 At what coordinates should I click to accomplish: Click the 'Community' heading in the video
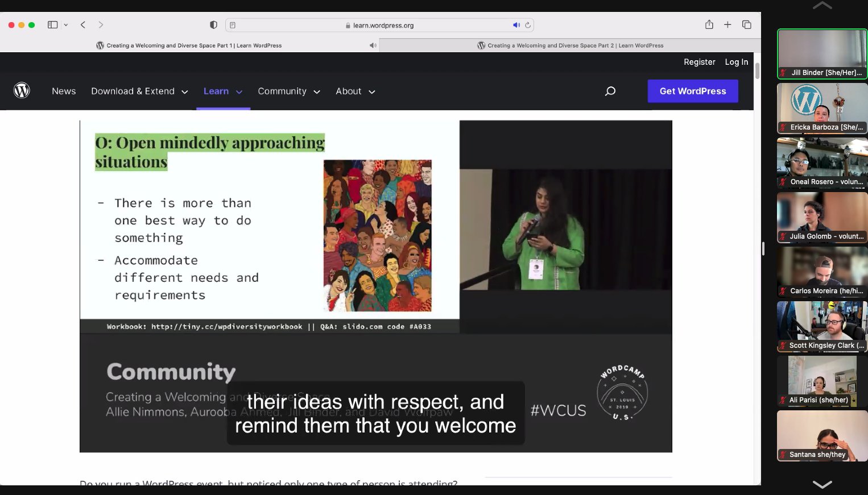[x=171, y=372]
